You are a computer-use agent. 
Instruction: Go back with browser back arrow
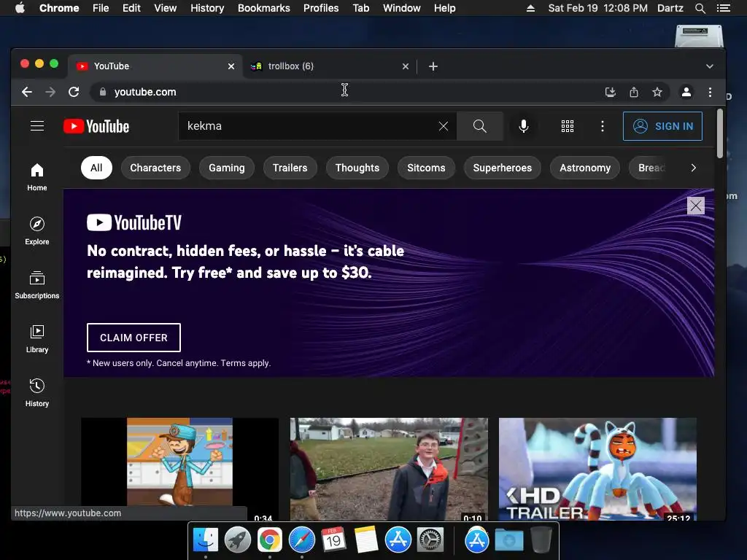tap(27, 92)
